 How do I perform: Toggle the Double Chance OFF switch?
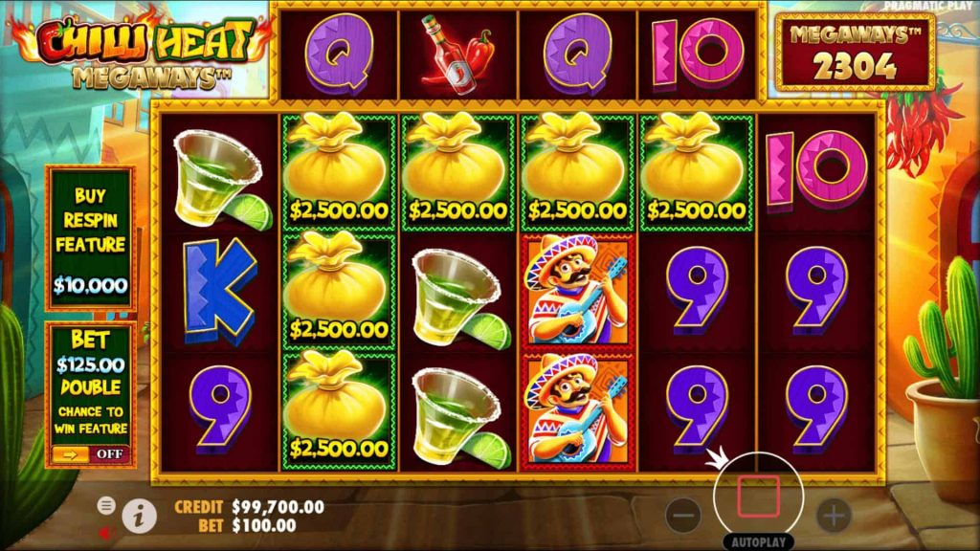(x=91, y=454)
